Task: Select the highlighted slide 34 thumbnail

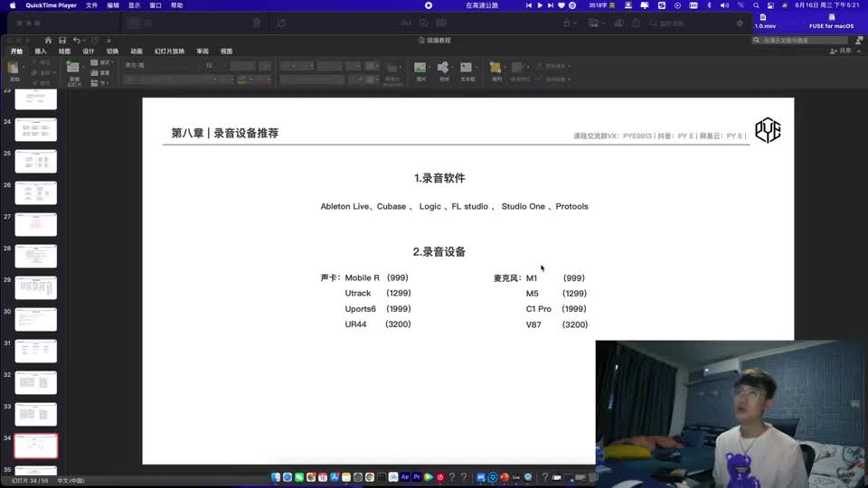Action: (x=36, y=446)
